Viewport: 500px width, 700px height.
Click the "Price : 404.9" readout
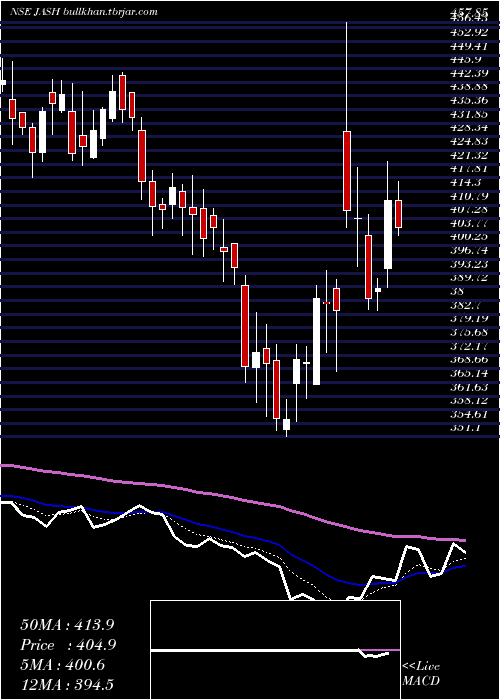(x=68, y=645)
